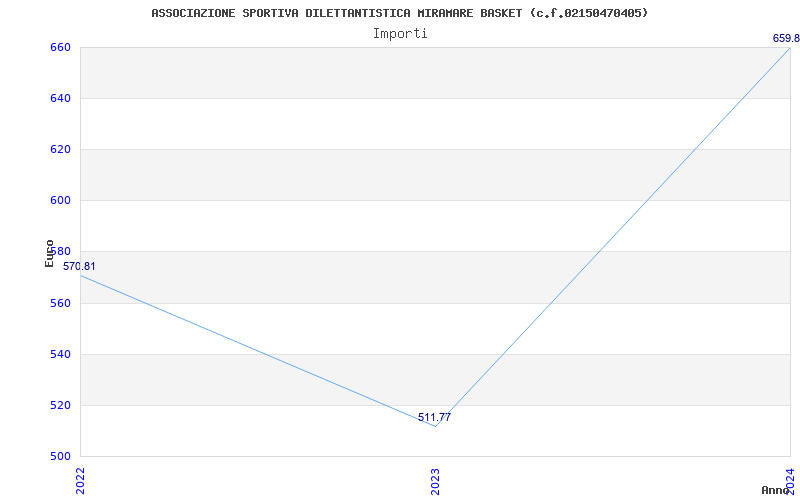This screenshot has height=500, width=800.
Task: Click the 660 y-axis tick label
Action: coord(60,47)
